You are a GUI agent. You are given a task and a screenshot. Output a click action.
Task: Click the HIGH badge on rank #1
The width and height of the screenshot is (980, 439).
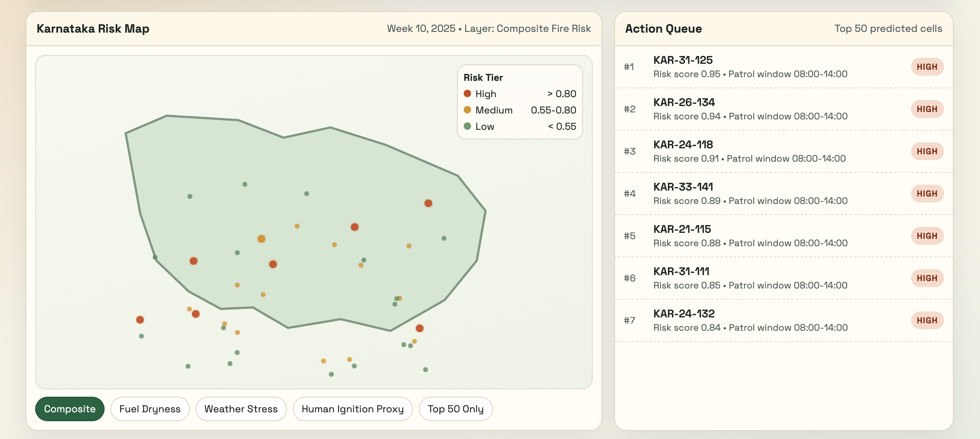coord(927,67)
